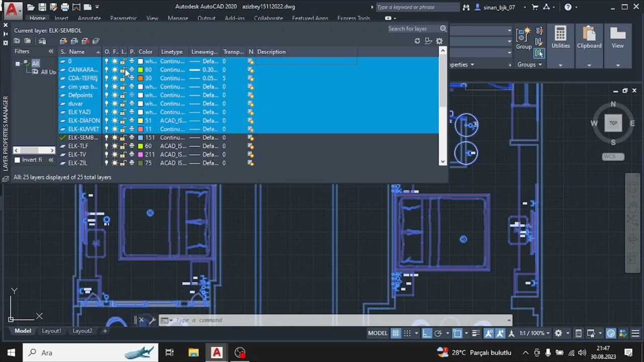Click the New Property Filter icon
The image size is (644, 362).
pyautogui.click(x=17, y=41)
